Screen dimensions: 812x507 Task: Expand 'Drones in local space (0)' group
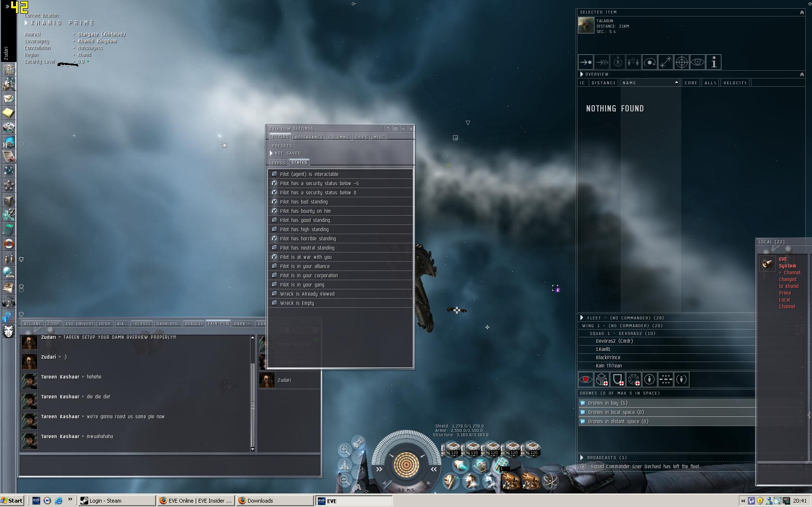point(666,412)
